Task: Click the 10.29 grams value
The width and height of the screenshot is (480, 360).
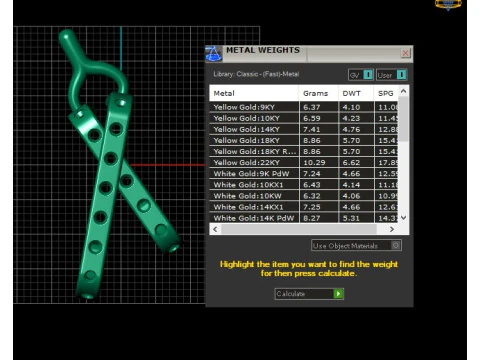Action: point(313,163)
